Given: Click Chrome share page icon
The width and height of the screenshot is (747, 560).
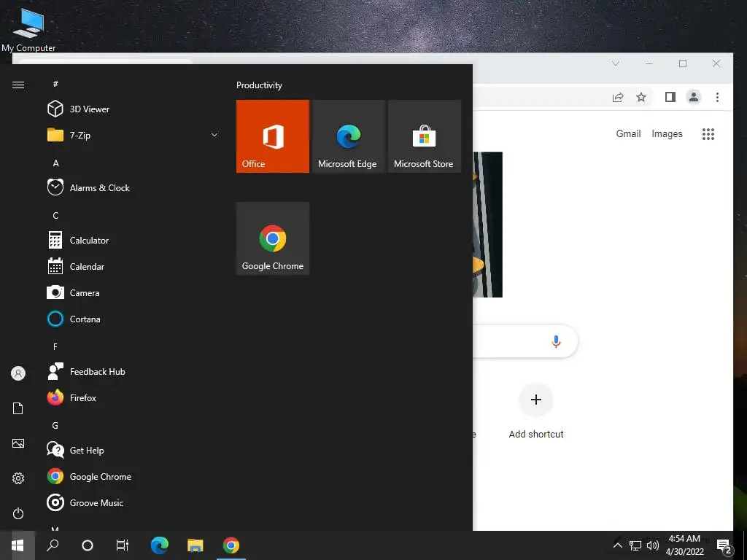Looking at the screenshot, I should click(x=618, y=97).
